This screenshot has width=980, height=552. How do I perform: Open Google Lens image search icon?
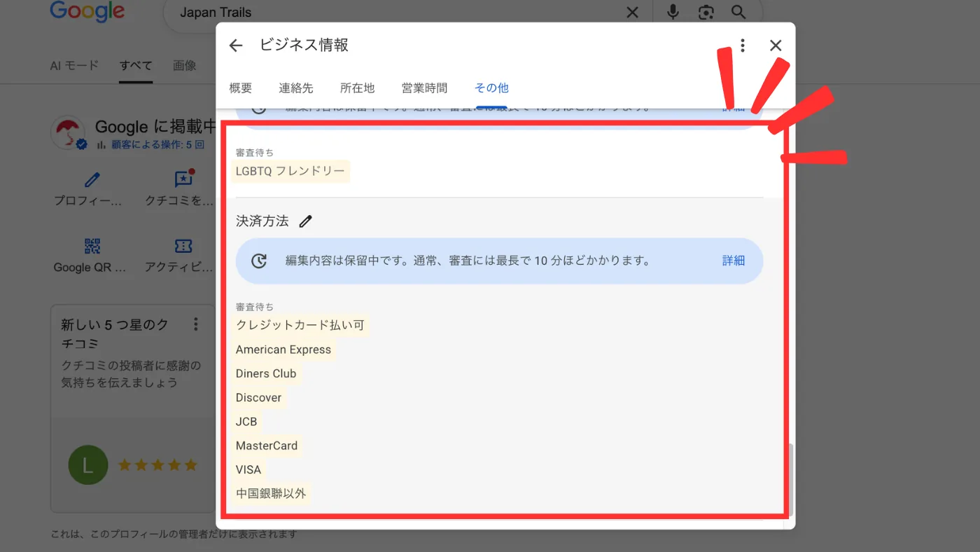[706, 12]
